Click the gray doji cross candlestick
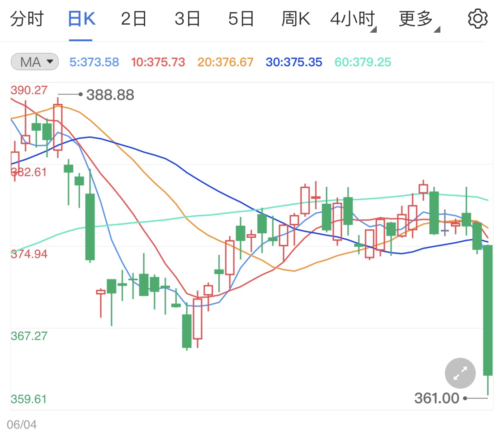 (x=445, y=223)
